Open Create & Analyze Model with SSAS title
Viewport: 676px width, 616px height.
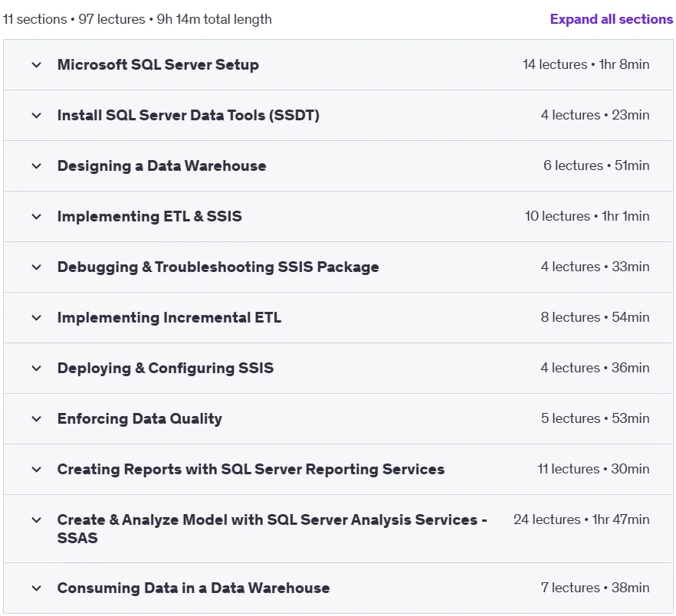(272, 529)
